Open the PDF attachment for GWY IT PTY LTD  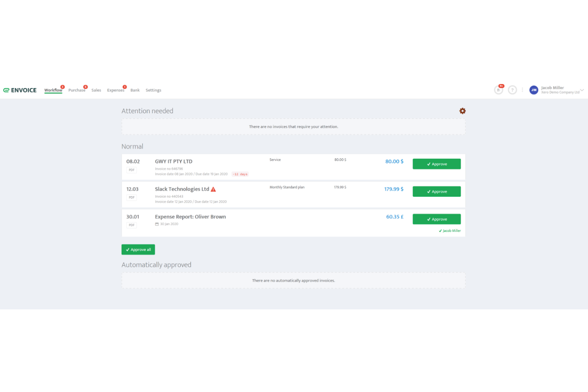click(131, 170)
